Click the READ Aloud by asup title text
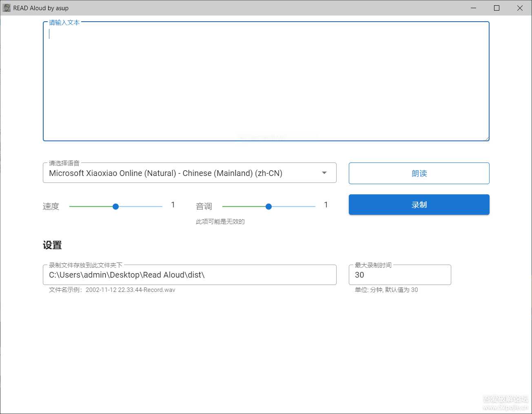The image size is (532, 414). click(x=40, y=8)
